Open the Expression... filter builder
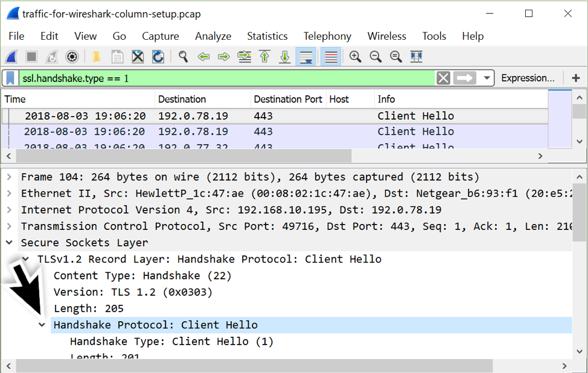The width and height of the screenshot is (588, 373). click(528, 78)
